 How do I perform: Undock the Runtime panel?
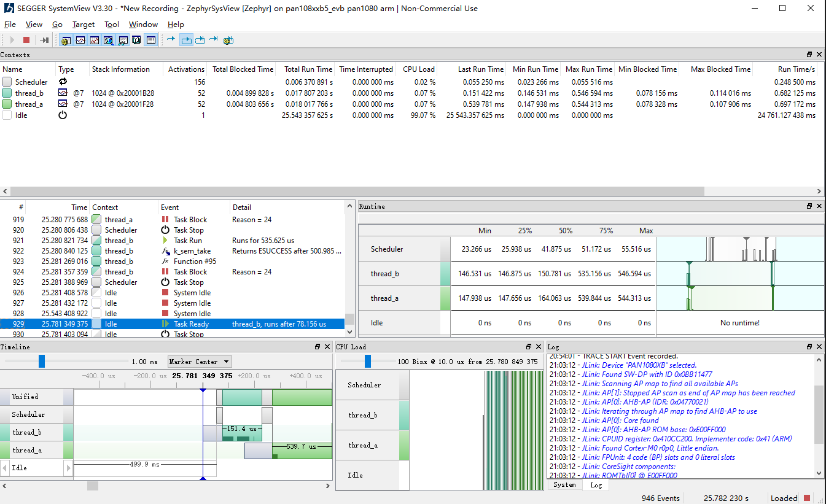(x=809, y=206)
